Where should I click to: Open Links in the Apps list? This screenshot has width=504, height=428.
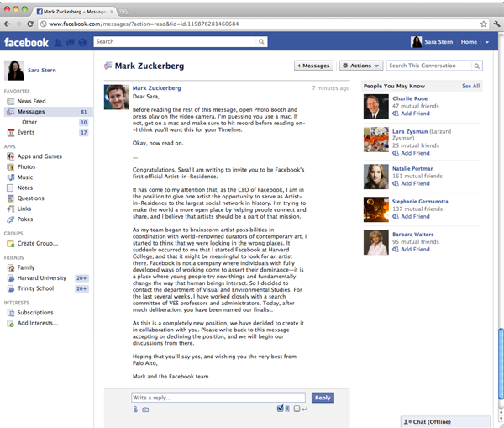24,209
